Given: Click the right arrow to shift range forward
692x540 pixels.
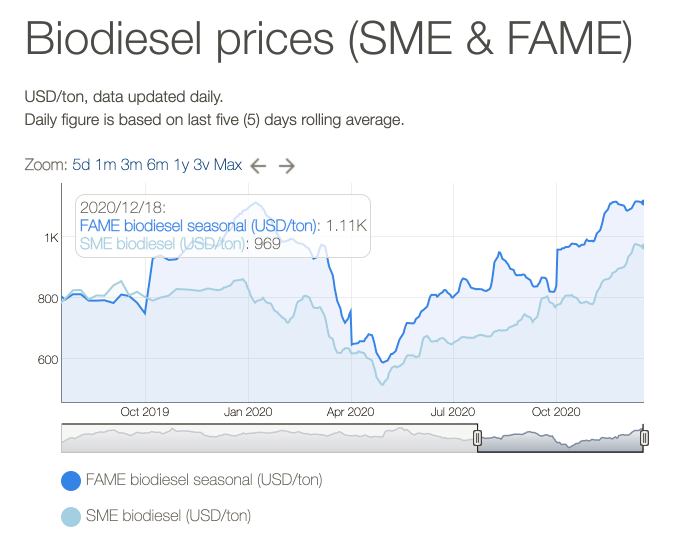Looking at the screenshot, I should click(x=287, y=166).
